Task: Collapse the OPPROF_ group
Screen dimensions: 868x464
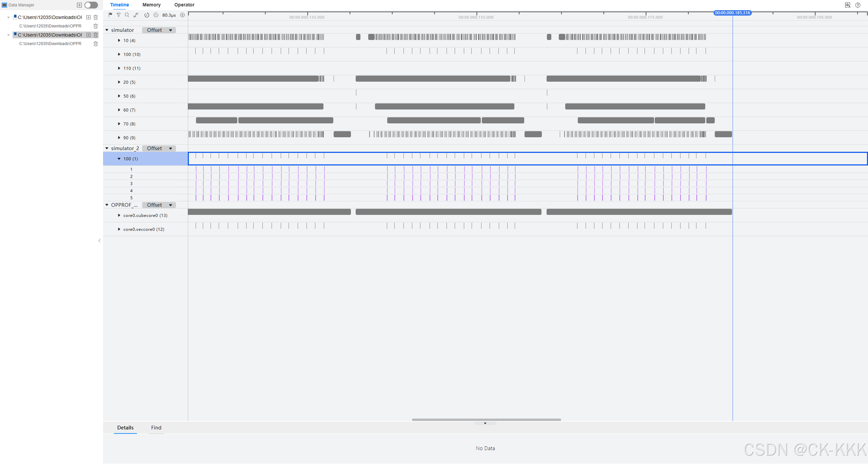Action: coord(107,205)
